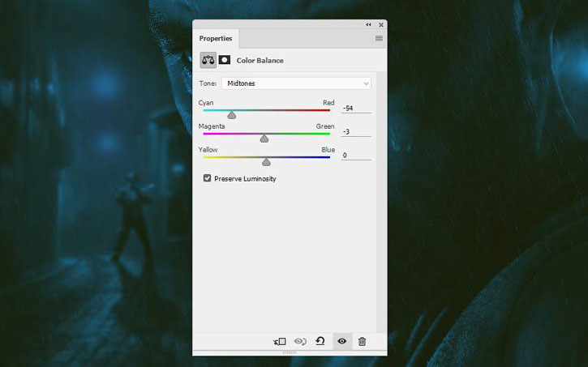
Task: Click the Blue label
Action: point(328,149)
